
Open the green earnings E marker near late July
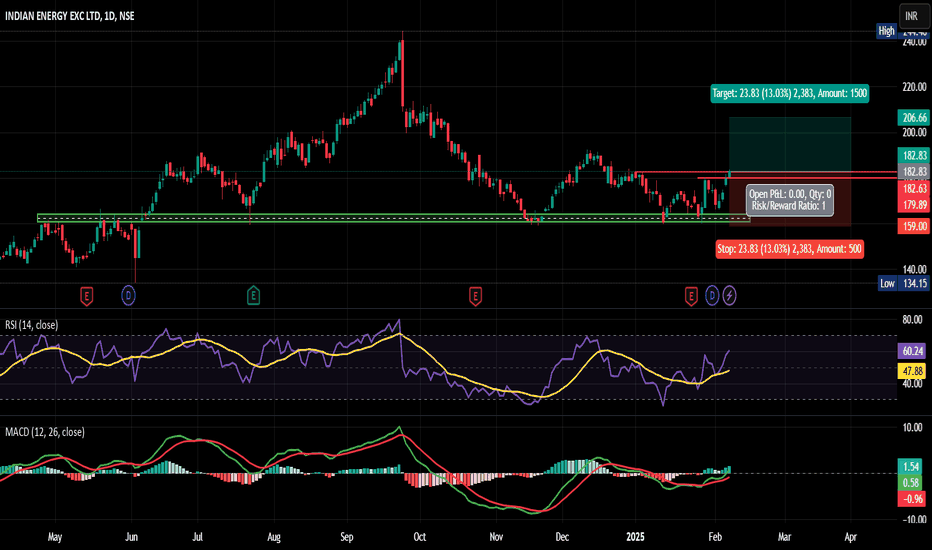[x=253, y=295]
